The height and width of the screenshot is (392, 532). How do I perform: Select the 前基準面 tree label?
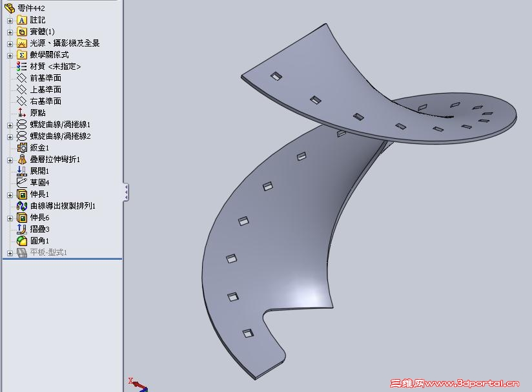pos(45,78)
